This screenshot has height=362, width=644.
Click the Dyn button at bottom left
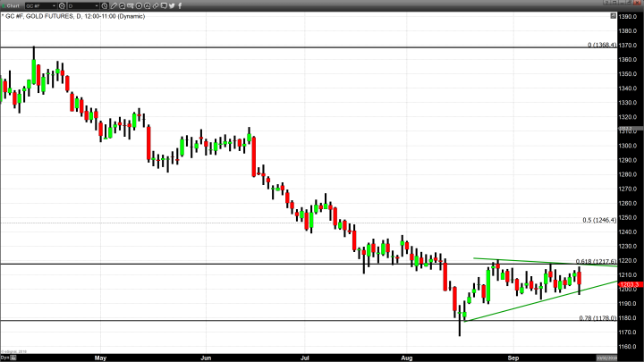5,356
